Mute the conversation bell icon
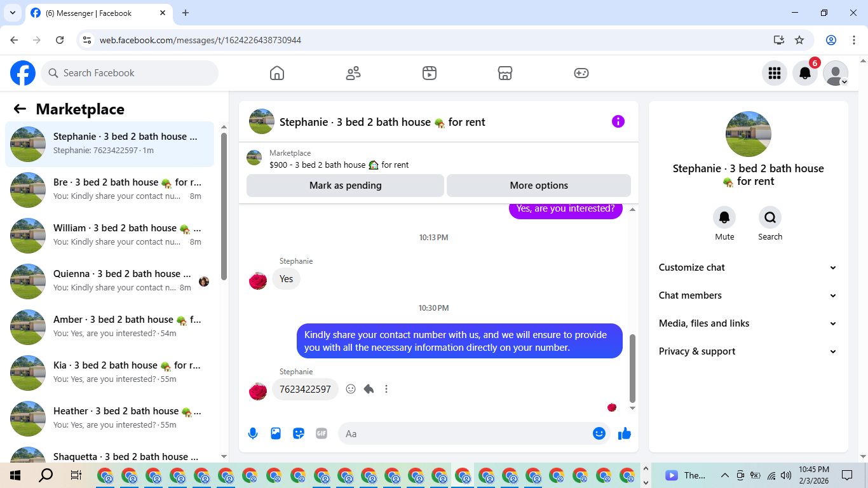 pyautogui.click(x=724, y=218)
